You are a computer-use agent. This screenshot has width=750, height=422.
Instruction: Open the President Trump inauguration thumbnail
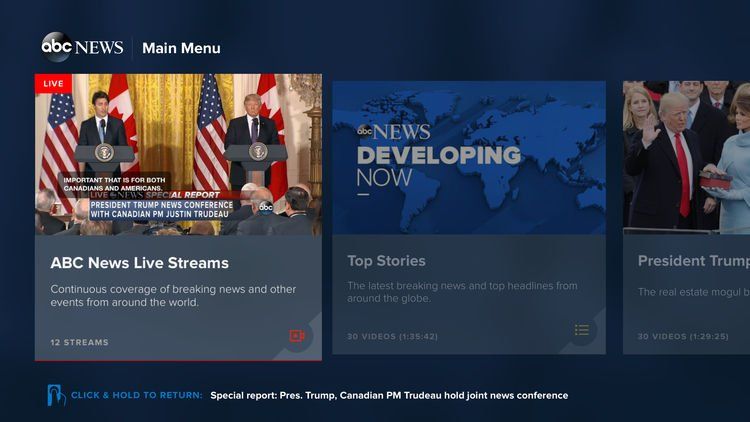click(686, 157)
